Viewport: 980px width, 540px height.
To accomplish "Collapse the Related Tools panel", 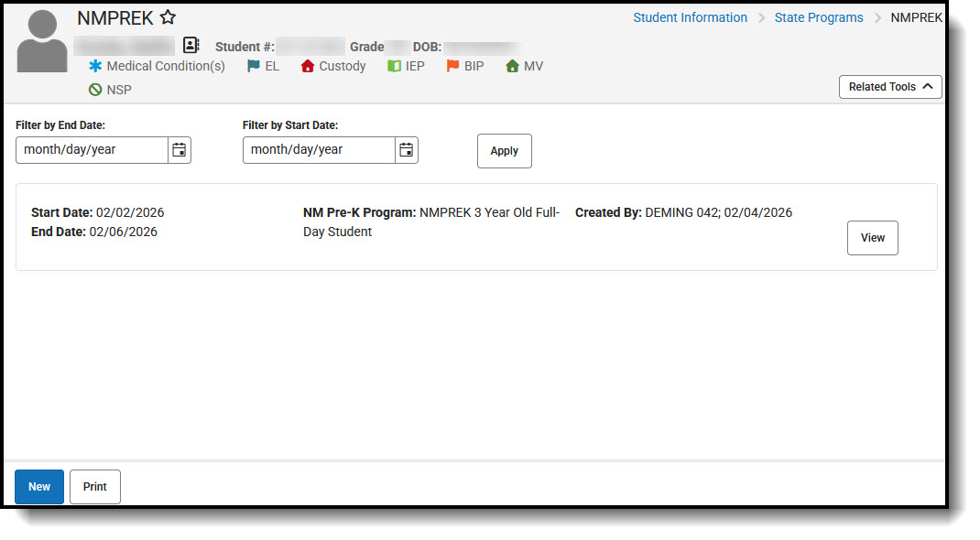I will 889,86.
